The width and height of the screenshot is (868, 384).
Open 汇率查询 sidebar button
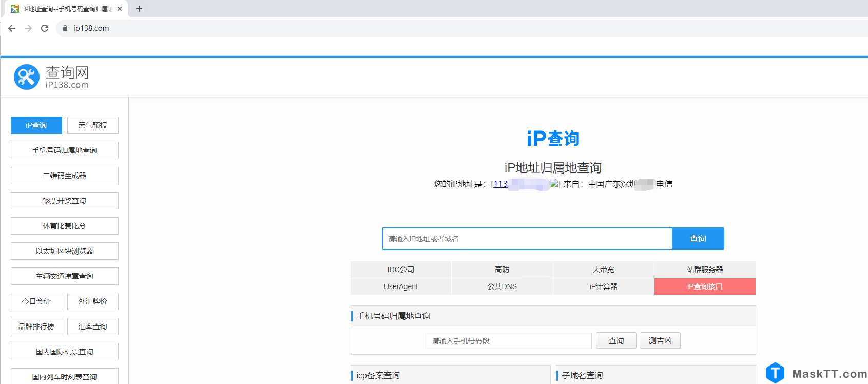pos(93,327)
